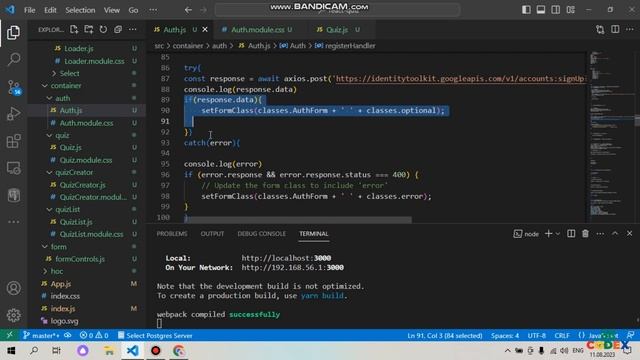Change the UTF-8 file encoding
The image size is (640, 360).
[x=536, y=336]
